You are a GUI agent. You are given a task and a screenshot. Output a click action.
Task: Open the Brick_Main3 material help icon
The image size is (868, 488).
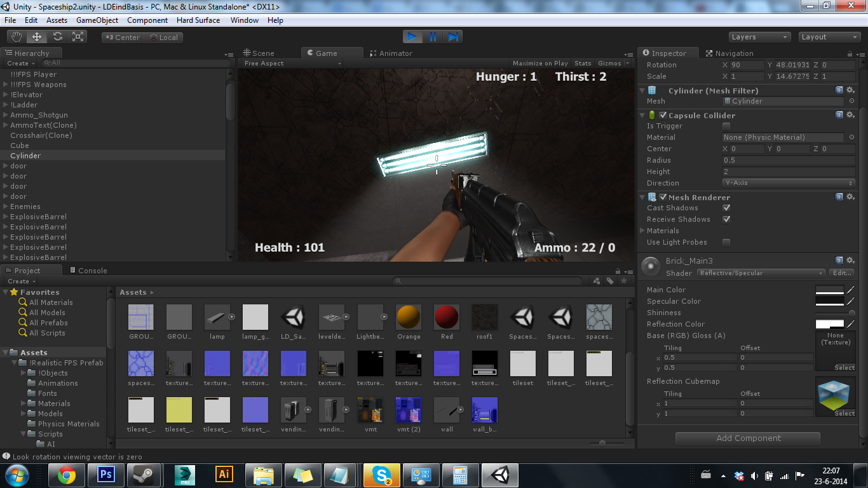point(839,261)
